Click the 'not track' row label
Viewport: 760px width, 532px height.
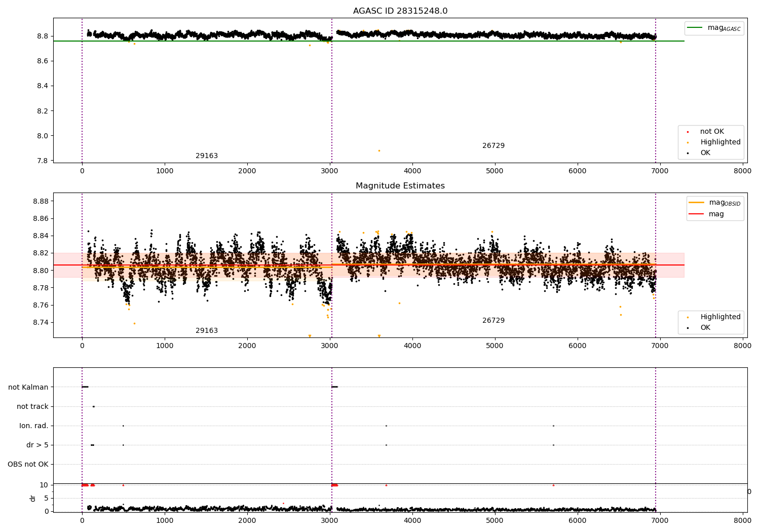tap(32, 407)
